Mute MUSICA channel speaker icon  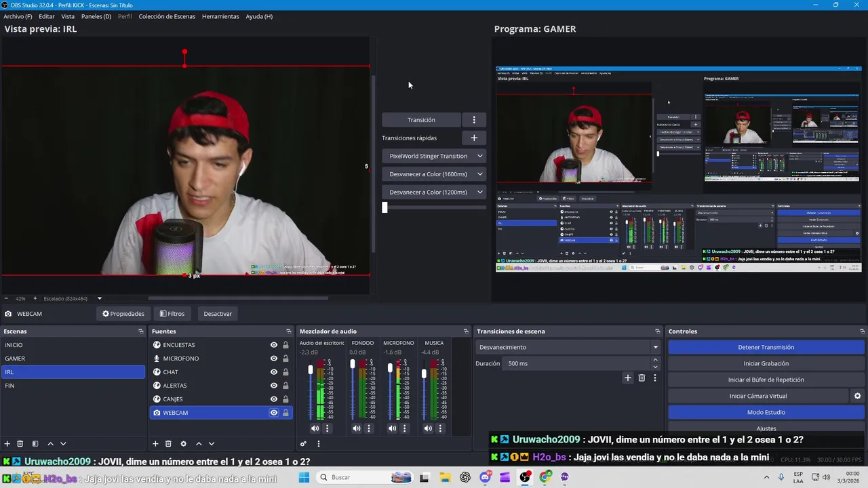pyautogui.click(x=428, y=428)
